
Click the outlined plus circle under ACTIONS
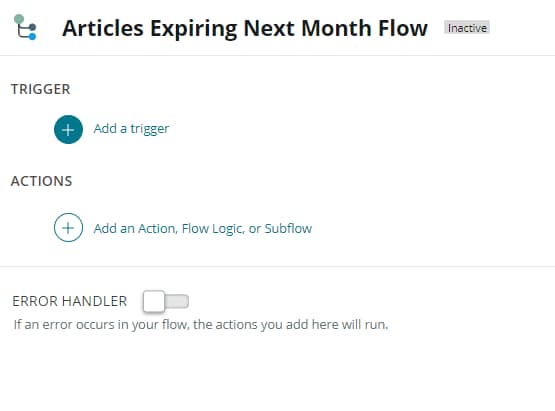pos(68,228)
